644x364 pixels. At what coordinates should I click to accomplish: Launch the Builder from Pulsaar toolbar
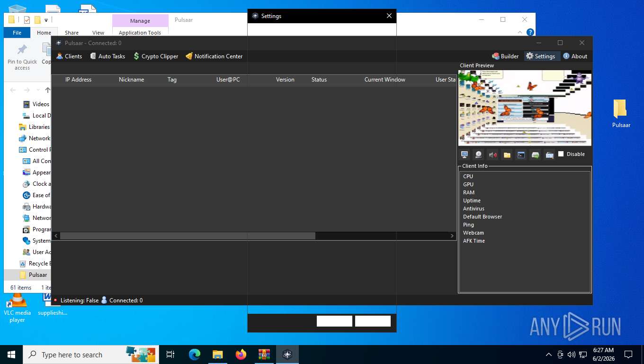505,56
